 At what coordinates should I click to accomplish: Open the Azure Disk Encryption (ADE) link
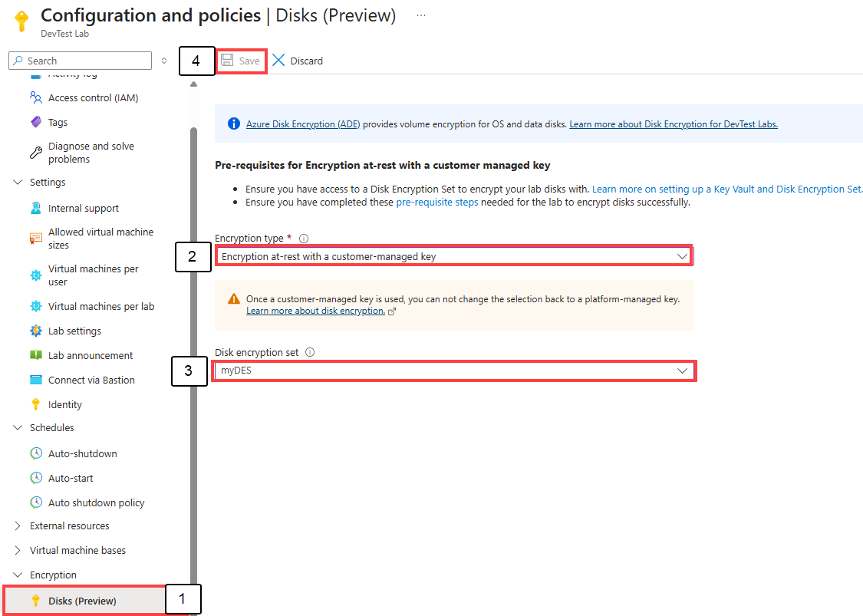303,124
